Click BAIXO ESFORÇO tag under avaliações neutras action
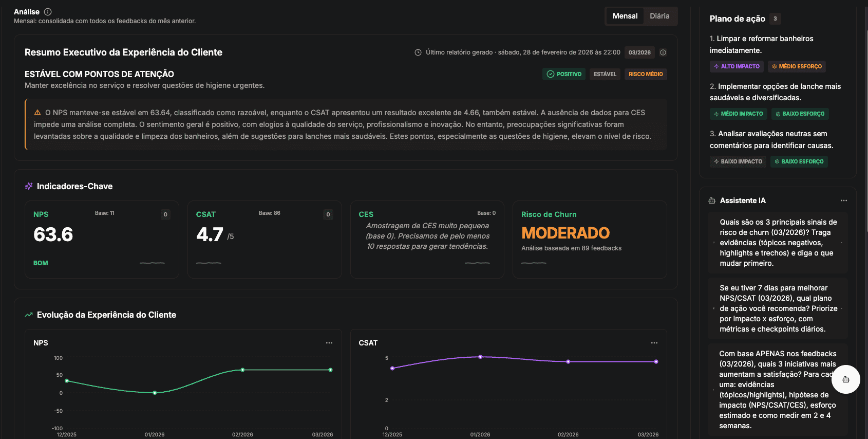868x439 pixels. [799, 161]
